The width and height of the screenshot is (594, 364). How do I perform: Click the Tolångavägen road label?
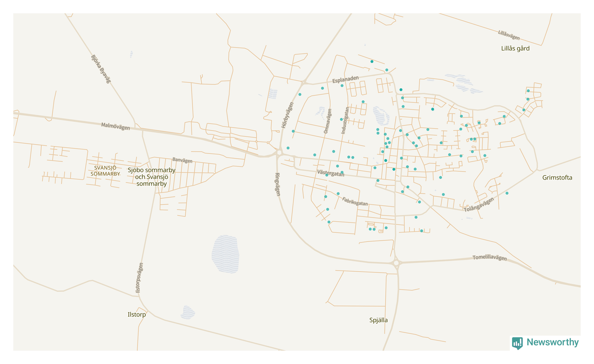(x=478, y=205)
